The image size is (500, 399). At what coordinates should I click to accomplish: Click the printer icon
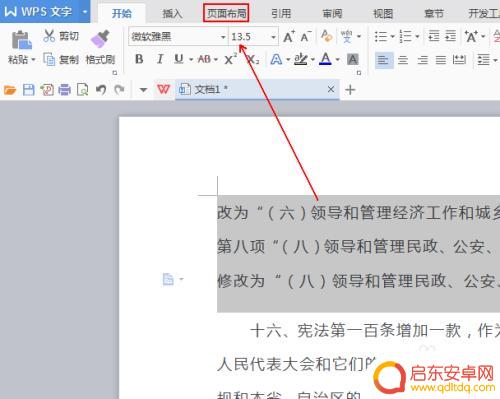click(x=65, y=90)
